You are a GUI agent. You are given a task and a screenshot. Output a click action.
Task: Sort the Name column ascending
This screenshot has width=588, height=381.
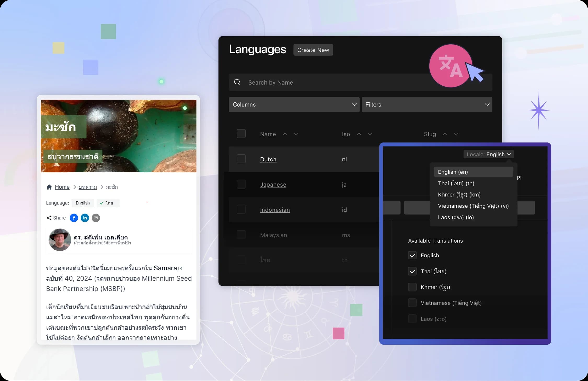(x=285, y=134)
